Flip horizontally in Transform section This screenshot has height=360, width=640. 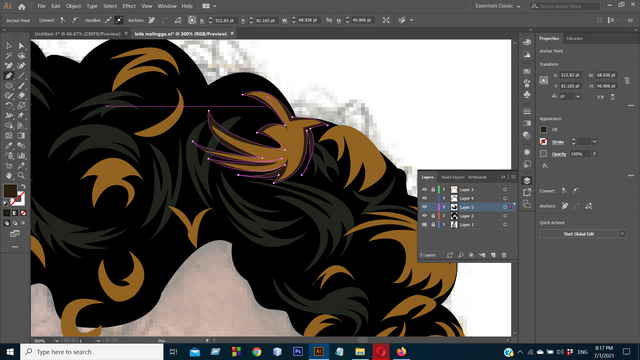pyautogui.click(x=600, y=97)
